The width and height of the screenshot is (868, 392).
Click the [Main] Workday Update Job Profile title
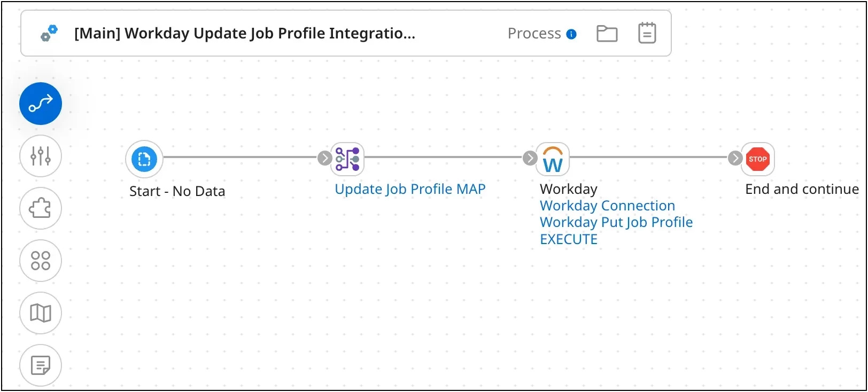(x=245, y=33)
